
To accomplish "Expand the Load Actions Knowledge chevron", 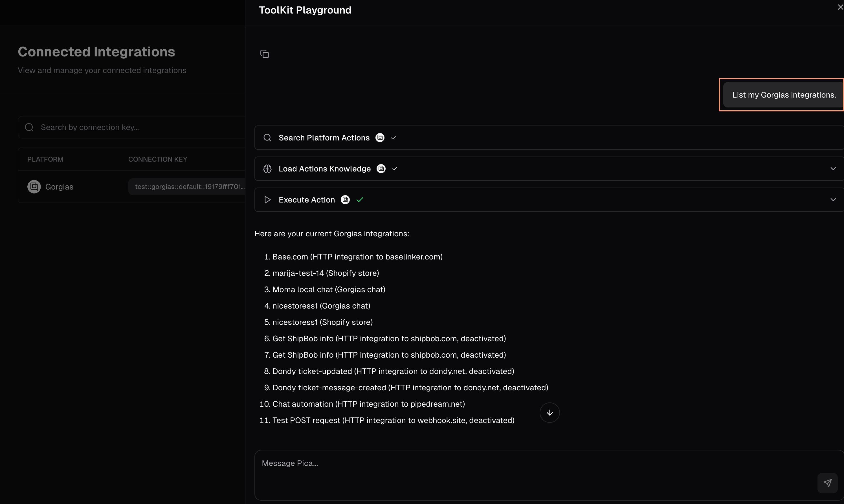I will [833, 169].
